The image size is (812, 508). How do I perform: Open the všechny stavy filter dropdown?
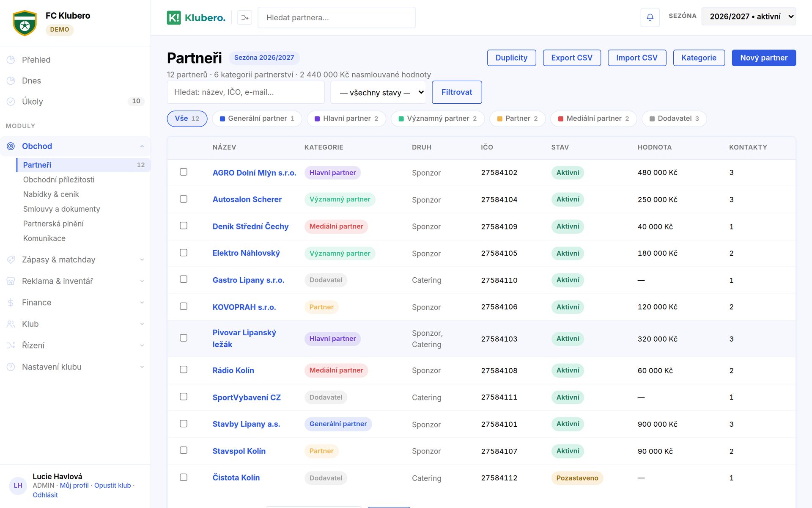(378, 92)
